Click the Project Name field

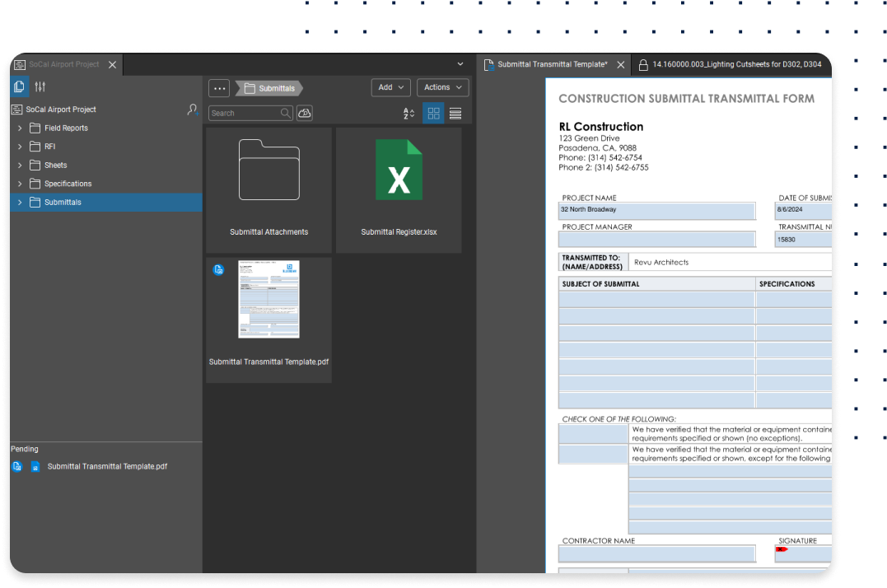point(656,210)
